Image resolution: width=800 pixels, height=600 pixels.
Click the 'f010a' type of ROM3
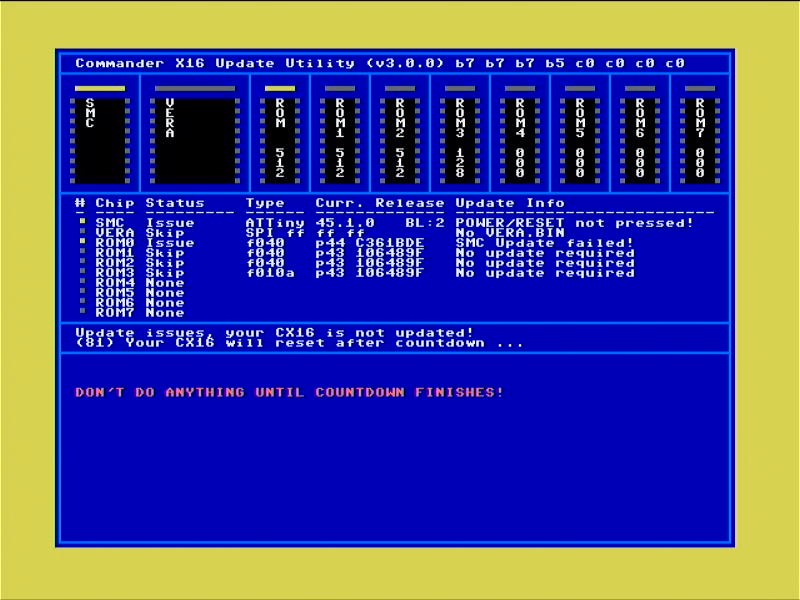[270, 273]
